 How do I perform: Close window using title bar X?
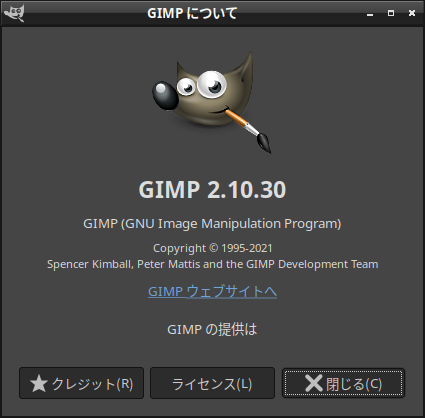[412, 13]
